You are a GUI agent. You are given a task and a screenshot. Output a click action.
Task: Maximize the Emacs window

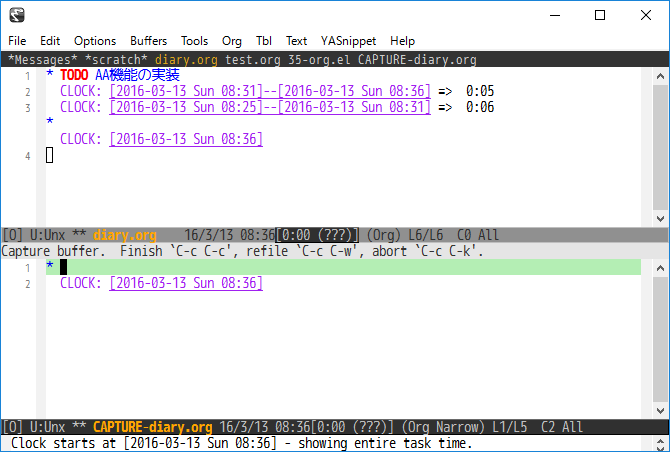(x=600, y=15)
